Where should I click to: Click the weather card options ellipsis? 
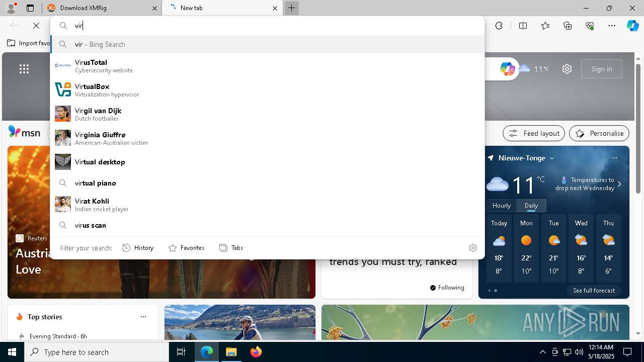614,158
